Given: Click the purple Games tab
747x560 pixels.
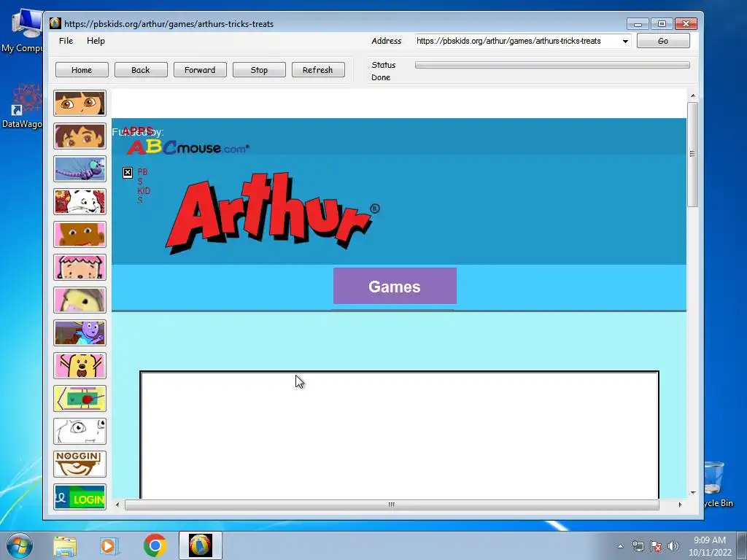Looking at the screenshot, I should coord(395,286).
